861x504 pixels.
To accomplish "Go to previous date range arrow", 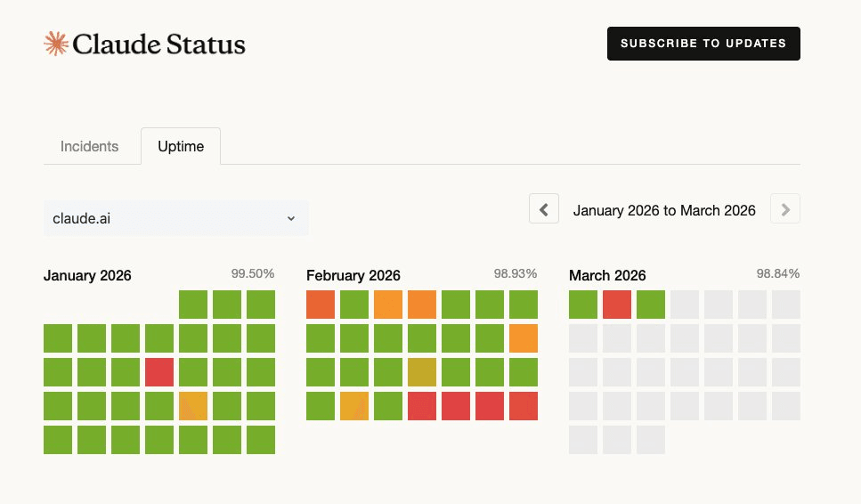I will (544, 209).
